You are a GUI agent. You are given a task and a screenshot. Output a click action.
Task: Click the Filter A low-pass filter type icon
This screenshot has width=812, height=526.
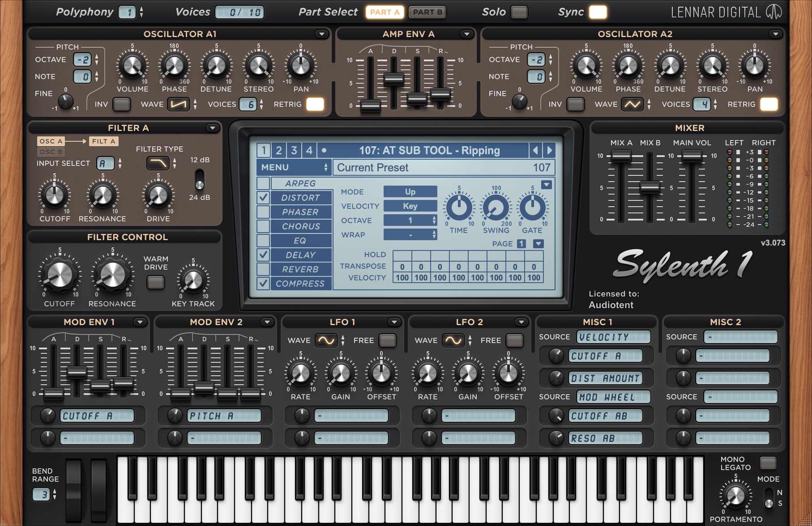(158, 163)
